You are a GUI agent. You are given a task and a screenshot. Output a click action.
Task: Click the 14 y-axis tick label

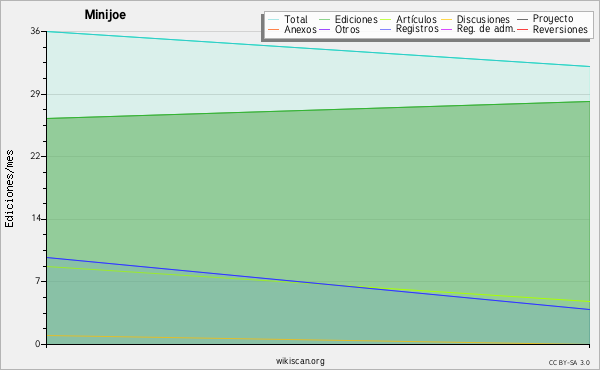coord(36,218)
